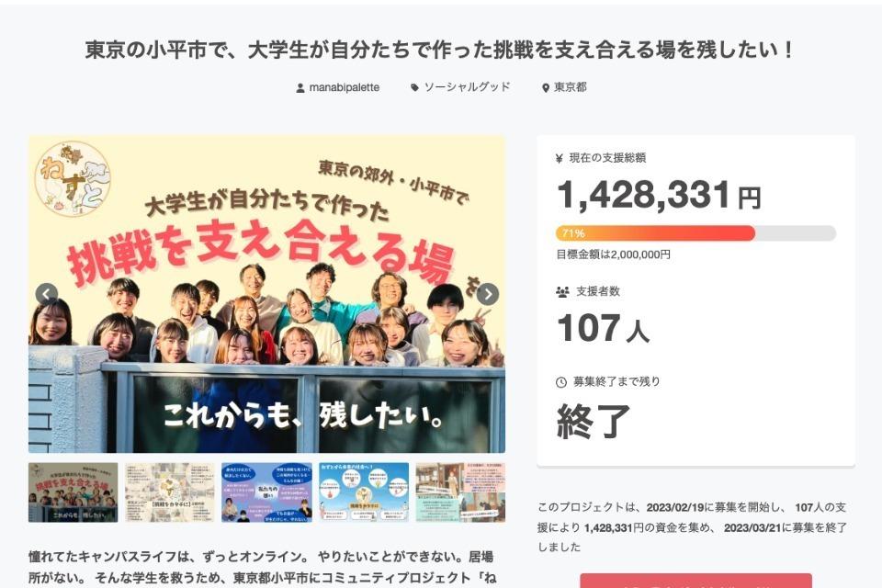The width and height of the screenshot is (882, 588).
Task: Click the location pin icon beside 東京都
Action: coord(545,88)
